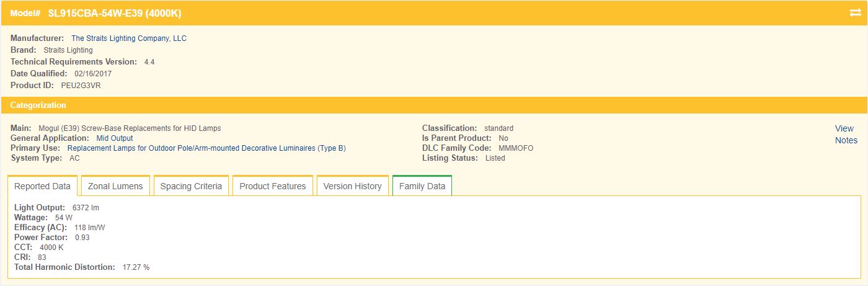Click the Light Output value 6372 lm
This screenshot has height=286, width=868.
tap(86, 208)
